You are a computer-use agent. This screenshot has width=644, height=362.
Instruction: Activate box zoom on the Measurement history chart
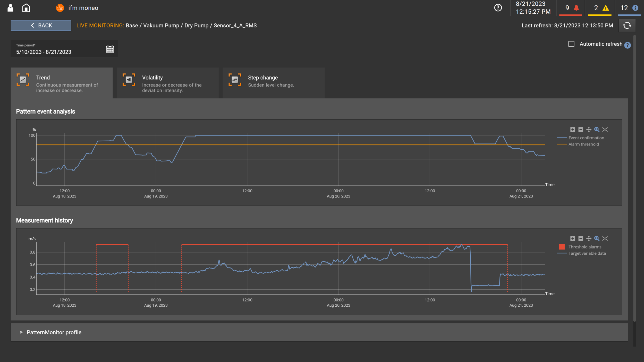pos(597,238)
